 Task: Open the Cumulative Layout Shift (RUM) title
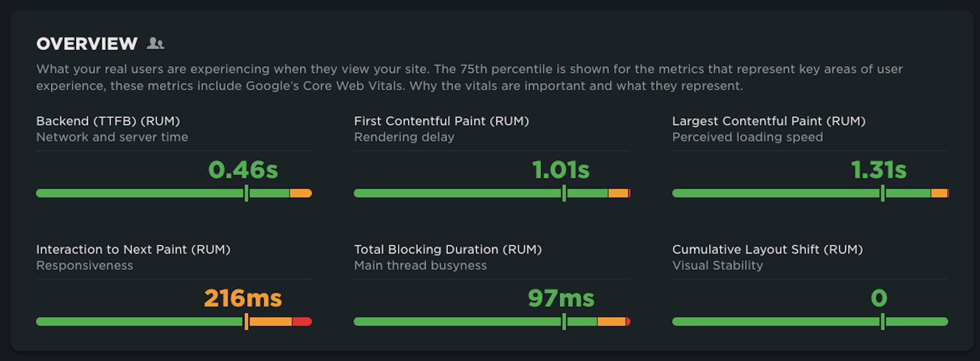point(767,250)
